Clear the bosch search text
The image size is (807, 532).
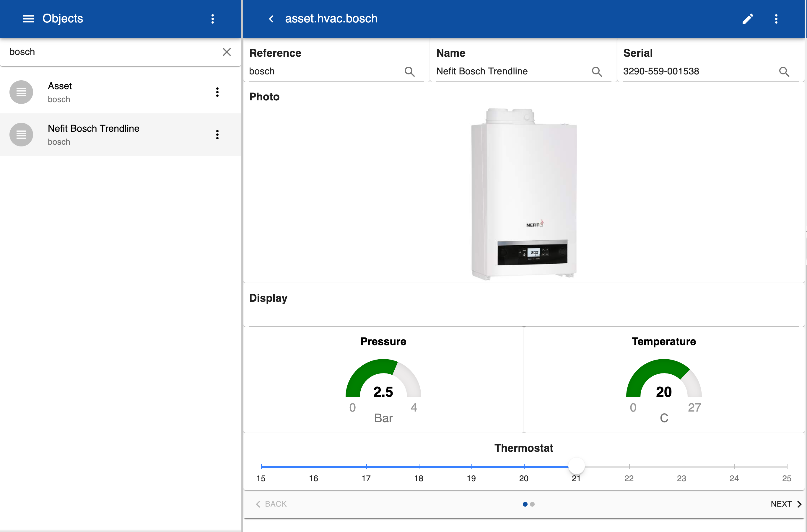coord(227,52)
